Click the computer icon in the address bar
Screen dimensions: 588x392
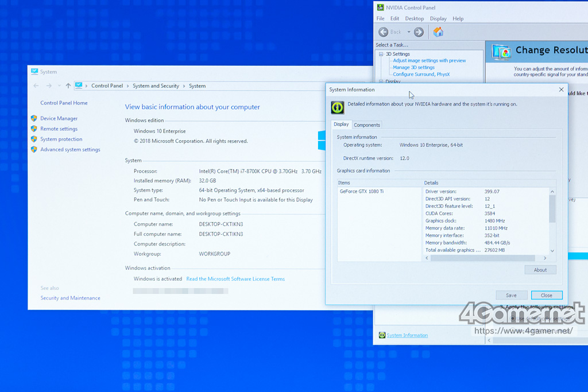79,86
